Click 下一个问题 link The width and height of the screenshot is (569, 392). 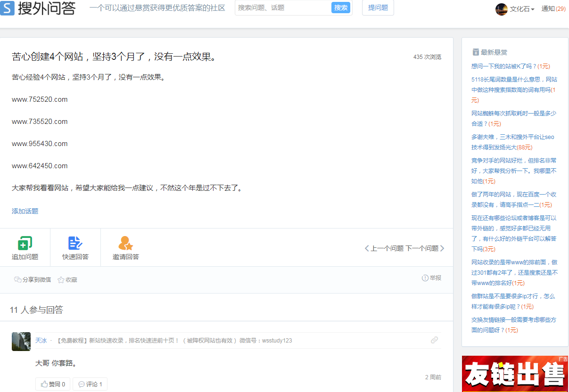pos(422,248)
